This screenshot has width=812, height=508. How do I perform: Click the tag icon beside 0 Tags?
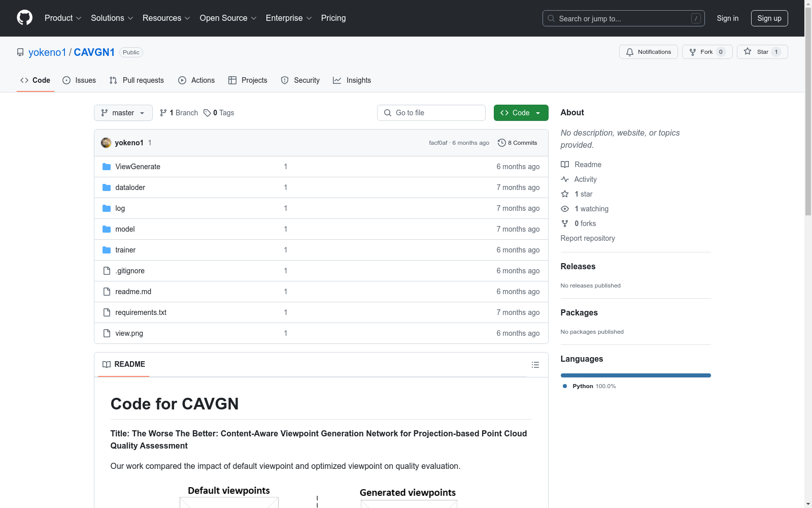coord(207,113)
